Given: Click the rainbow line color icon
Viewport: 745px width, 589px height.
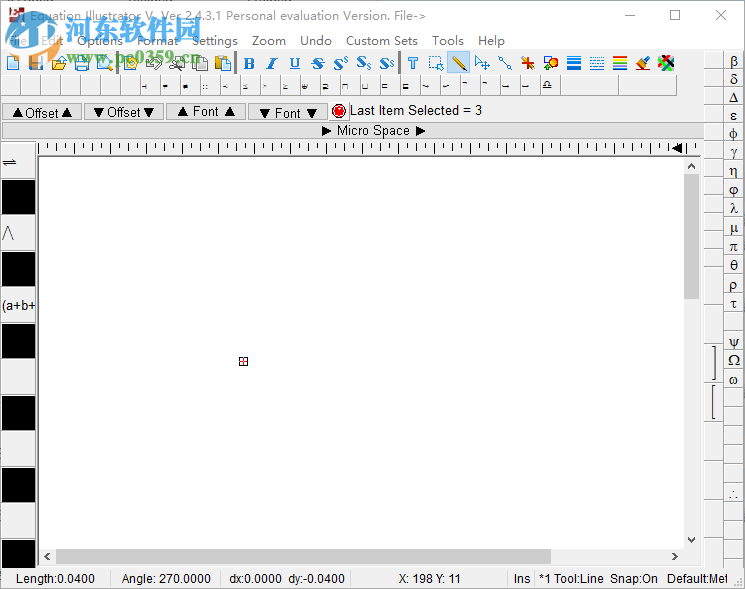Looking at the screenshot, I should (x=620, y=63).
